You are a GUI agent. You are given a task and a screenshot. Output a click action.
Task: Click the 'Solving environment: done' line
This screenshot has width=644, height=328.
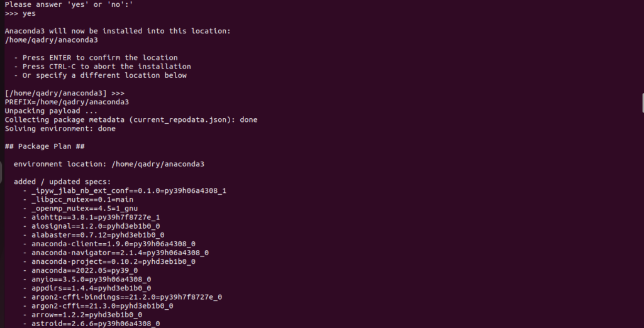pos(60,128)
